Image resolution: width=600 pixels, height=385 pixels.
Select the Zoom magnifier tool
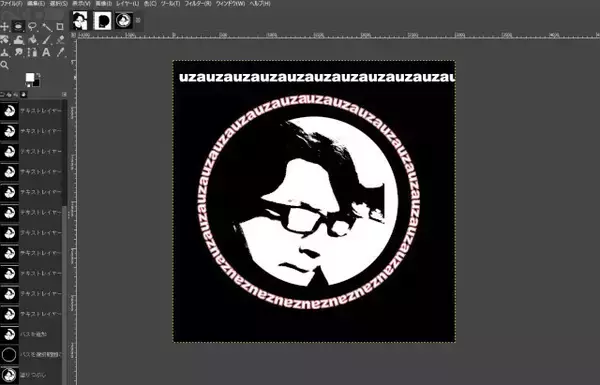pyautogui.click(x=5, y=65)
